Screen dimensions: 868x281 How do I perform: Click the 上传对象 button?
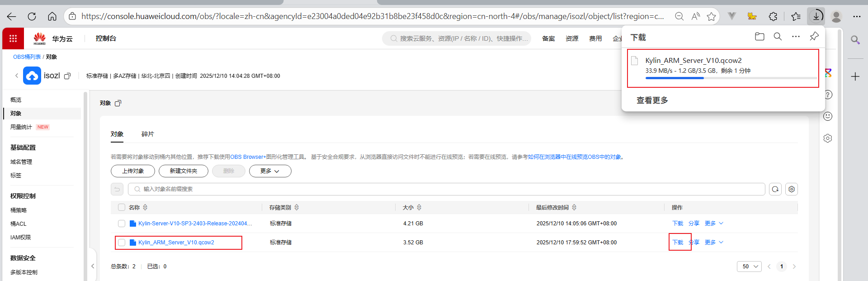[x=133, y=171]
